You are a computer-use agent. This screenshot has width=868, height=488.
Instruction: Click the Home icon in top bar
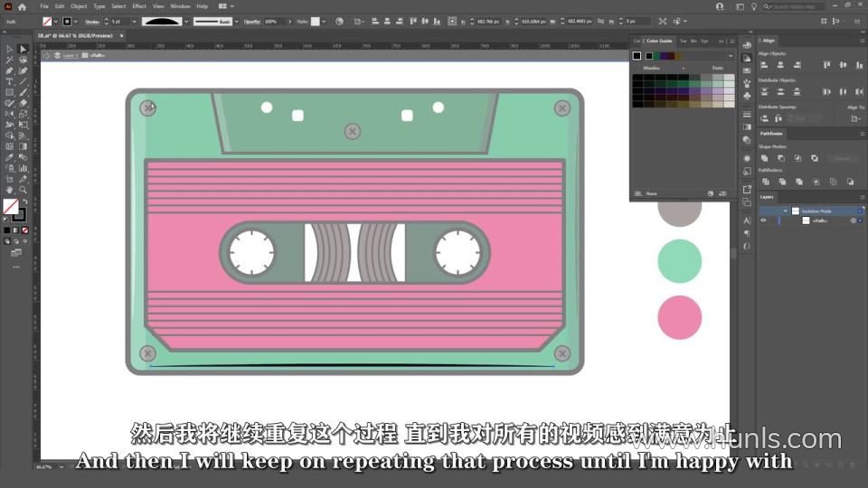(22, 6)
